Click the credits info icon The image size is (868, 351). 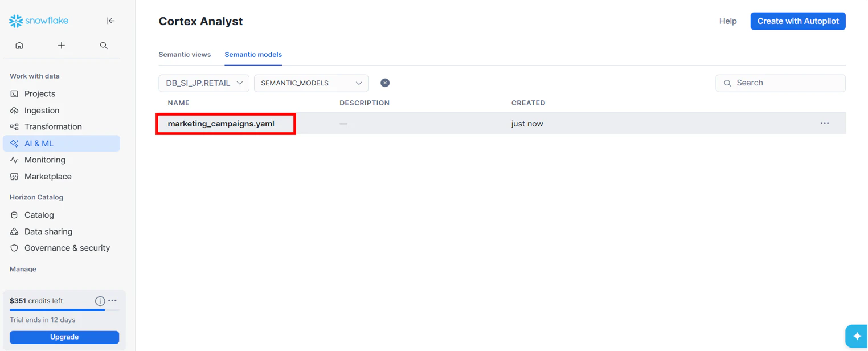[x=100, y=301]
